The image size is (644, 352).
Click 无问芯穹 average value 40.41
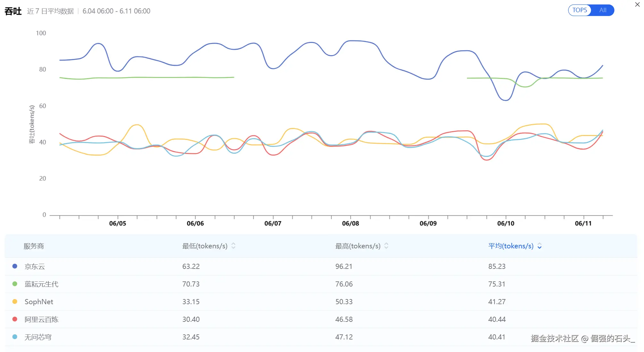point(497,337)
